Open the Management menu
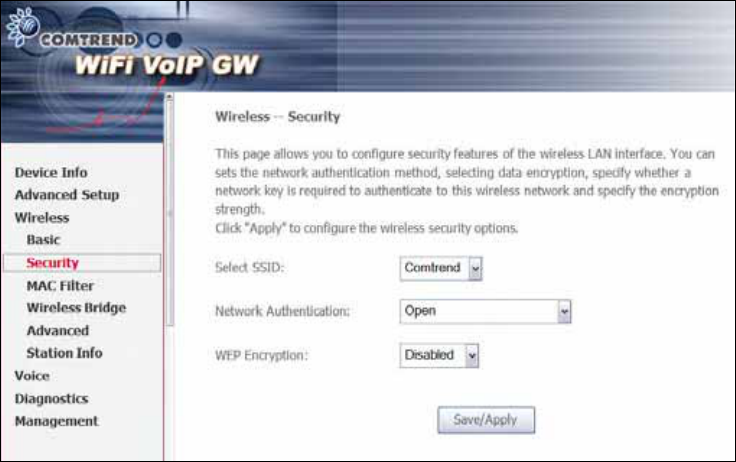736x462 pixels. point(56,421)
